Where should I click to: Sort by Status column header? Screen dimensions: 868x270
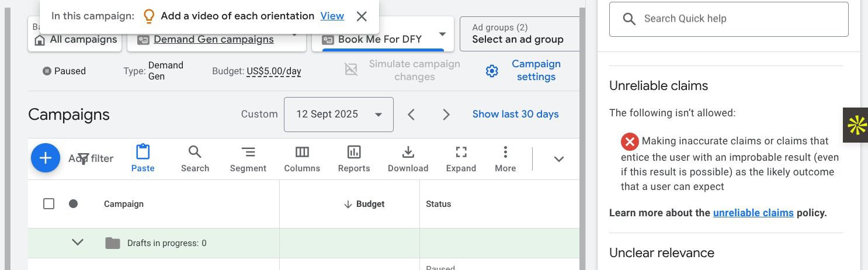tap(439, 204)
